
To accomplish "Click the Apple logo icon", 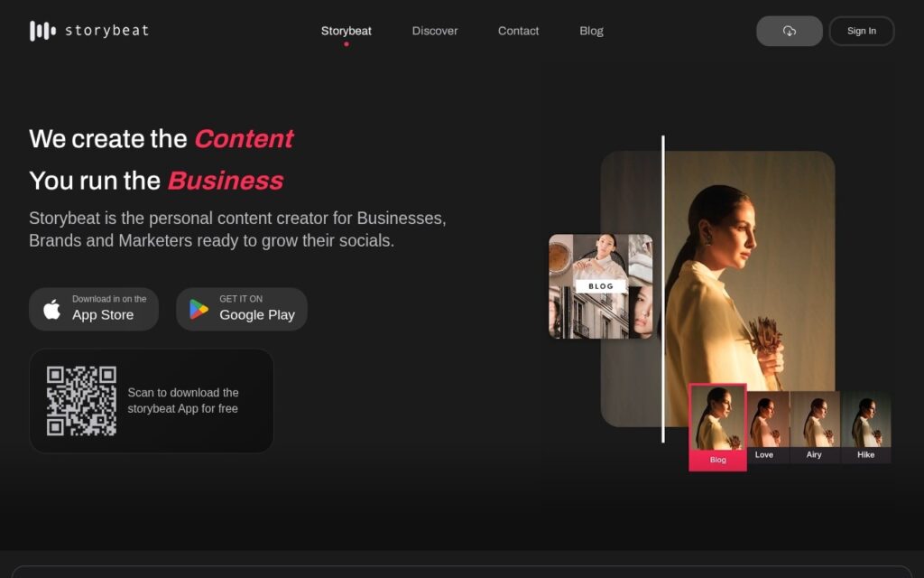I will (x=51, y=309).
